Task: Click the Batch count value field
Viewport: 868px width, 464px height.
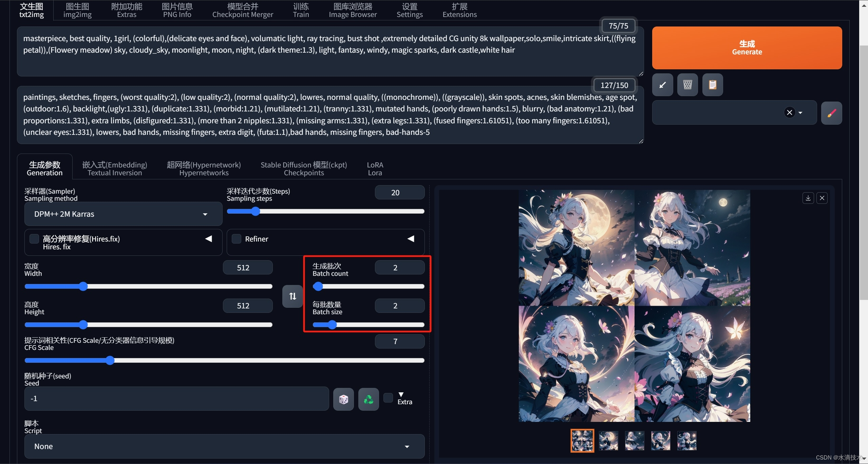Action: point(399,268)
